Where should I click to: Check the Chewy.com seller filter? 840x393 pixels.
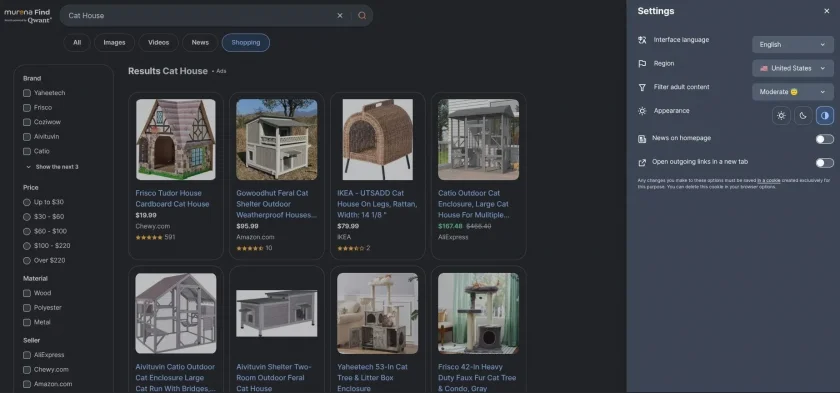27,369
